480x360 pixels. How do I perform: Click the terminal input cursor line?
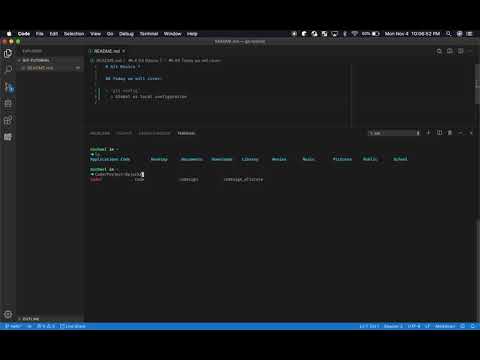tap(117, 174)
